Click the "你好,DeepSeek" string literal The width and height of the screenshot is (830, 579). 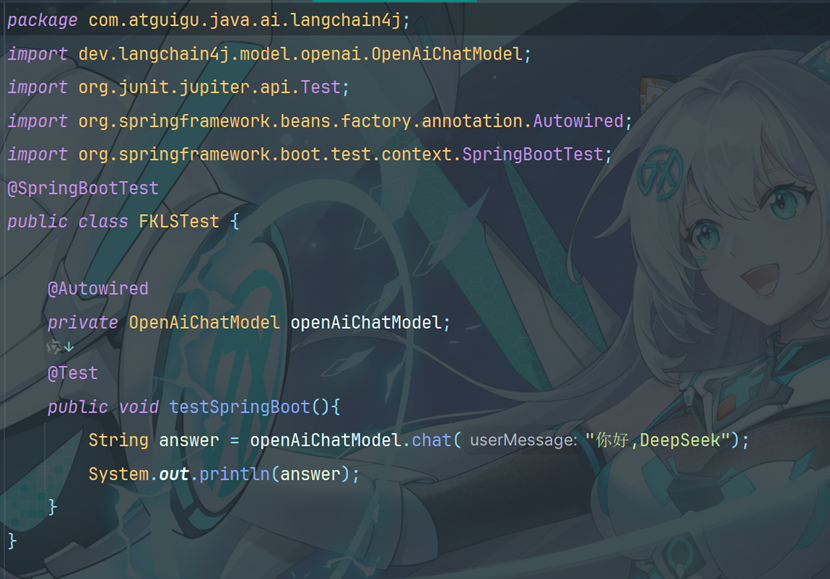pos(658,440)
